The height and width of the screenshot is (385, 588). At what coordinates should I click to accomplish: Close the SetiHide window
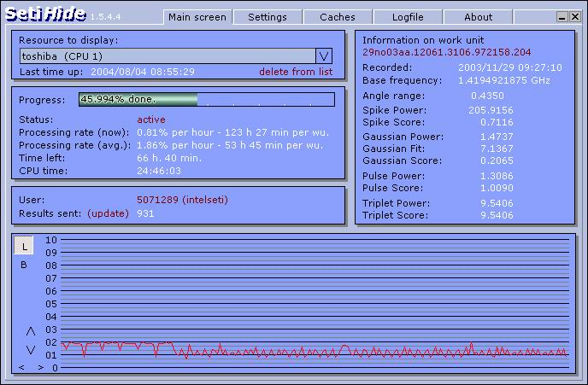pos(575,17)
